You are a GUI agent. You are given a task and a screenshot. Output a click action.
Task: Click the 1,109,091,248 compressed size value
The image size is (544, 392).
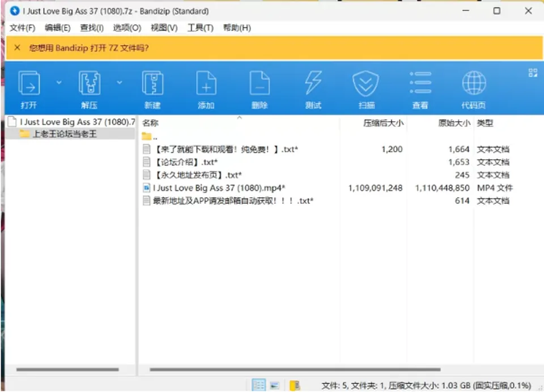(x=375, y=188)
